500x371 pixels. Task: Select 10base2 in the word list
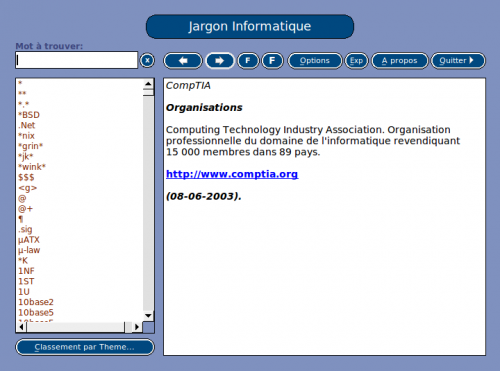[36, 302]
